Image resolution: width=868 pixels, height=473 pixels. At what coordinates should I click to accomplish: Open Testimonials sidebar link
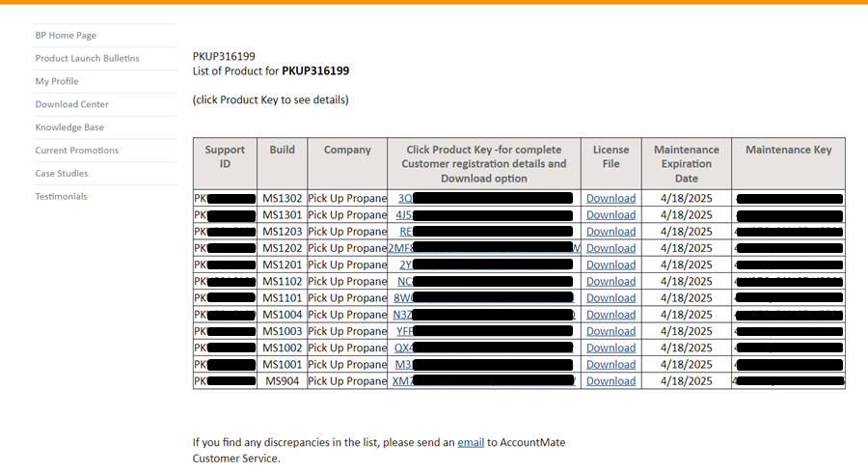(61, 197)
